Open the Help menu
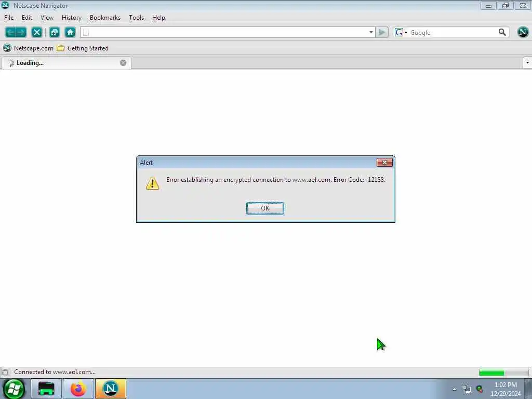This screenshot has height=399, width=532. pos(158,18)
